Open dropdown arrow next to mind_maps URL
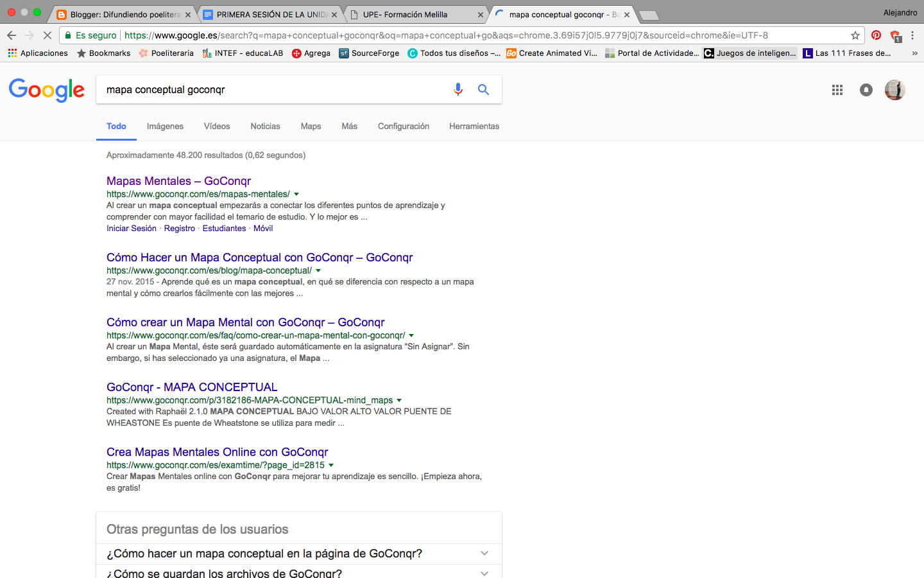This screenshot has width=924, height=578. (x=399, y=400)
